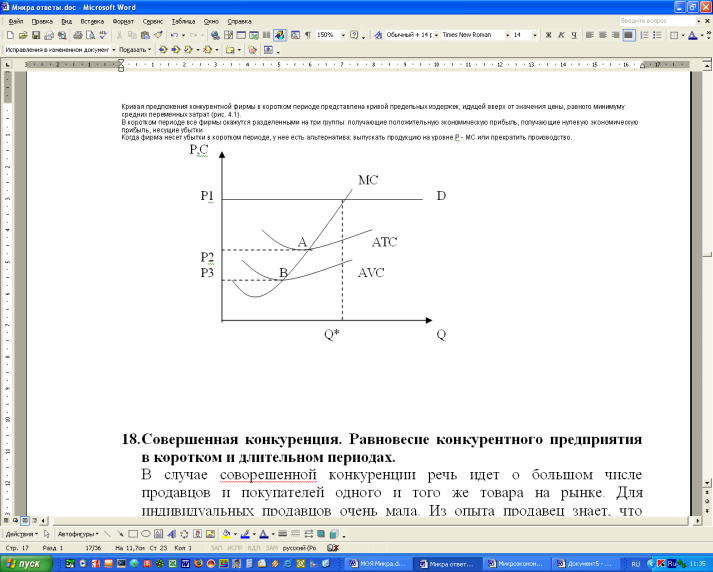Viewport: 713px width, 572px height.
Task: Switch to 'Микроэконом...' taskbar window
Action: click(x=517, y=564)
